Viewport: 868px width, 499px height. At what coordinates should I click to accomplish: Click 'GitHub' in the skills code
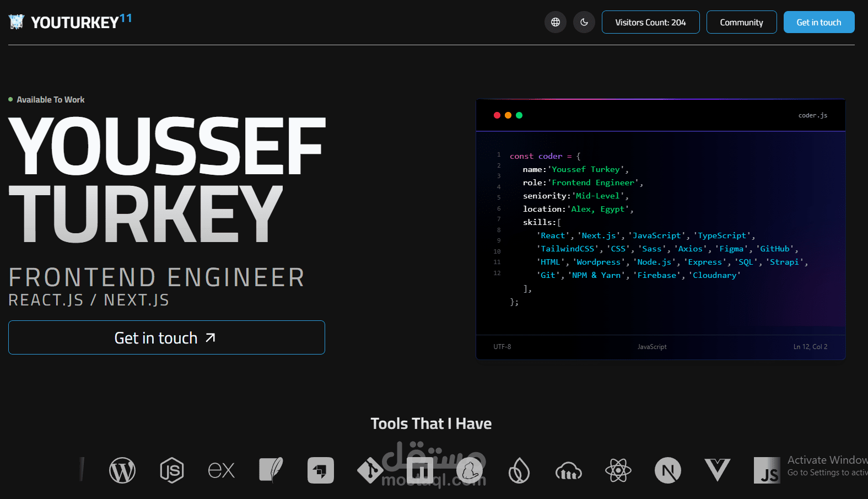tap(775, 249)
